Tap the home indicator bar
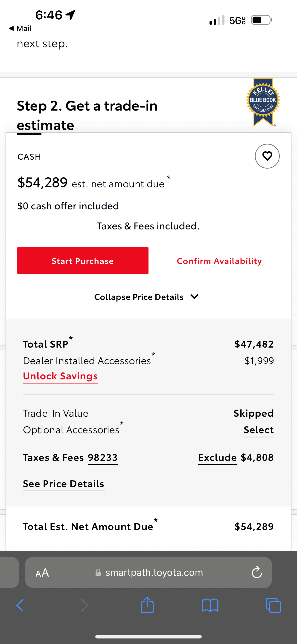 point(148,636)
